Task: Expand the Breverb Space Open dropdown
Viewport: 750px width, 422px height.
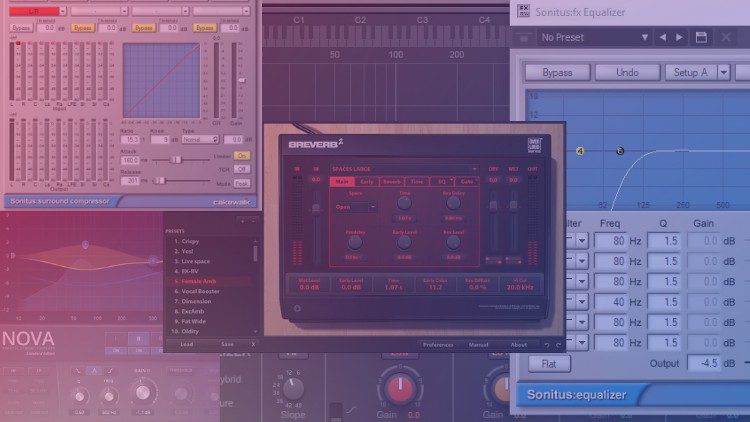Action: 355,207
